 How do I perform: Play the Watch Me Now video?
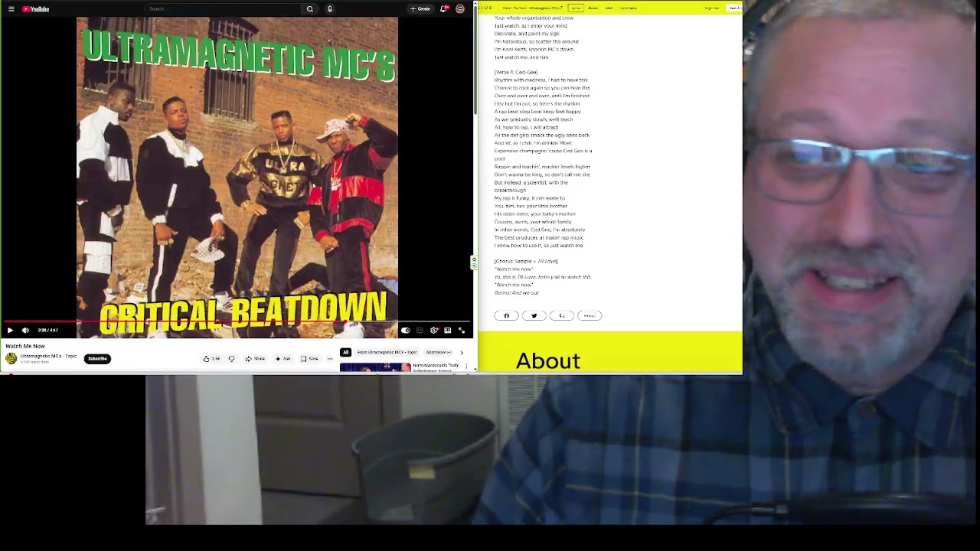coord(10,330)
